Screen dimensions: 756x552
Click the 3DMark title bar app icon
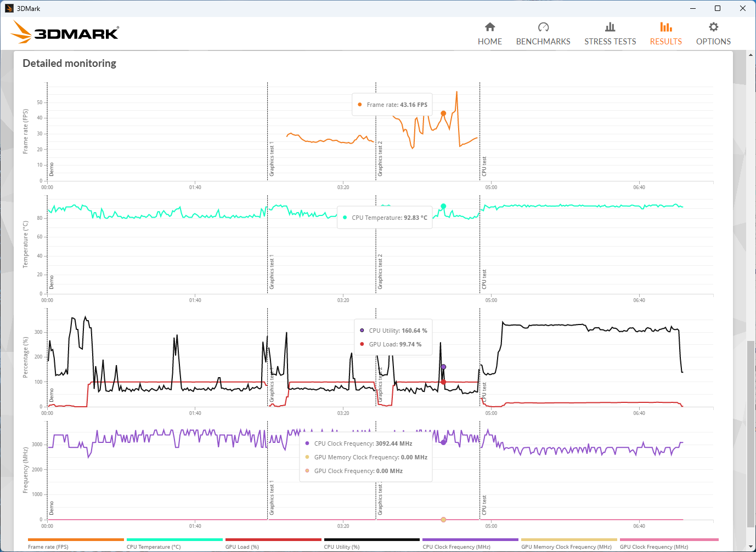tap(9, 8)
